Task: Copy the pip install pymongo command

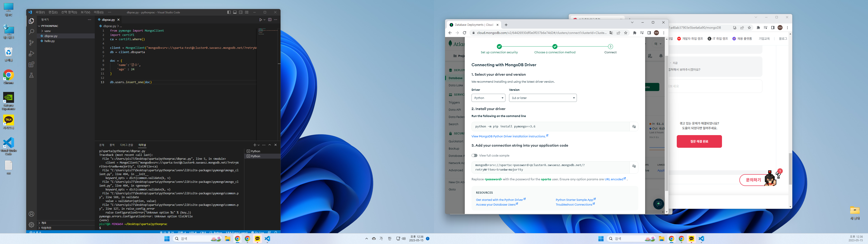Action: tap(634, 126)
